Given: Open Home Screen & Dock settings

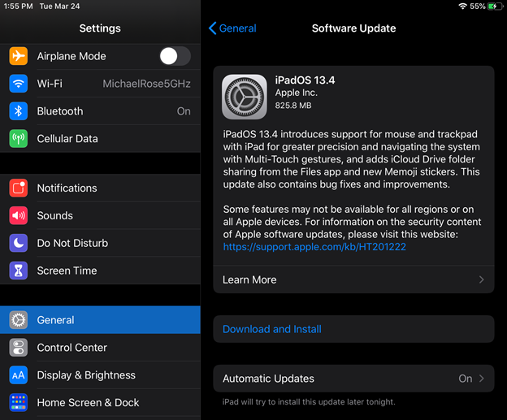Looking at the screenshot, I should 100,402.
